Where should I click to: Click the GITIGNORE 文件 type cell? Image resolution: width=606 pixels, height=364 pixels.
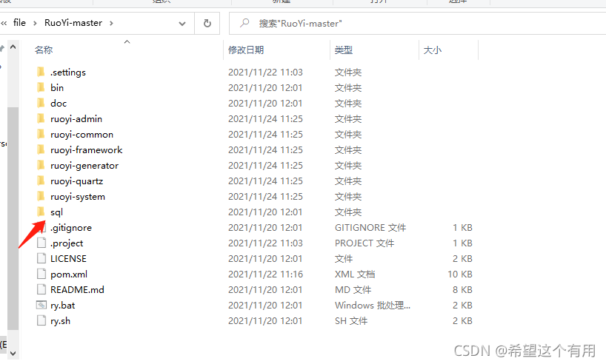(370, 227)
